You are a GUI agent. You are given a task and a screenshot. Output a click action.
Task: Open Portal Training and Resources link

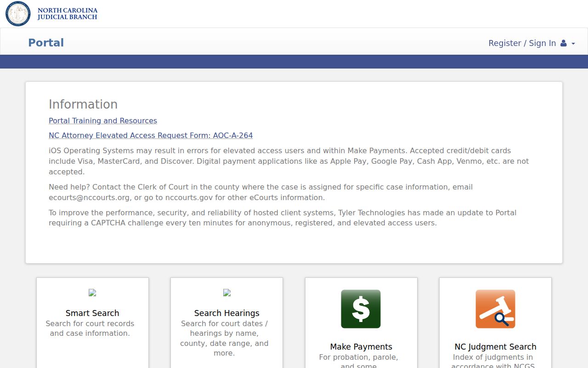(x=103, y=121)
